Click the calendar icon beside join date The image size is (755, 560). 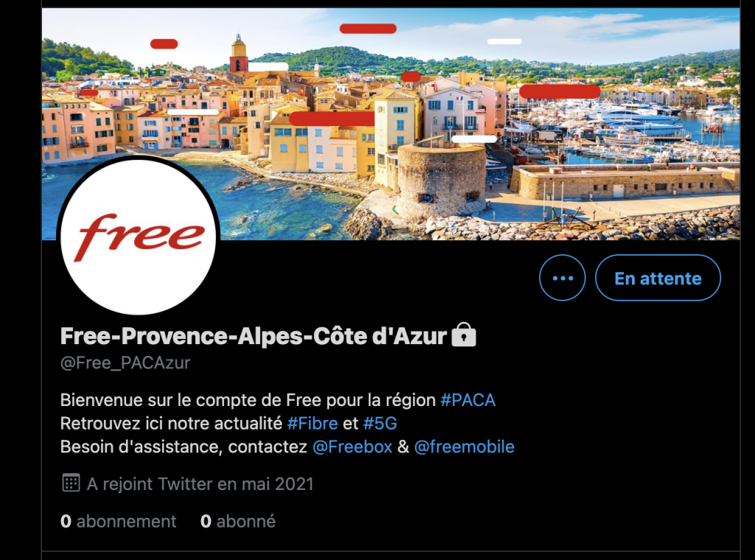[x=71, y=483]
